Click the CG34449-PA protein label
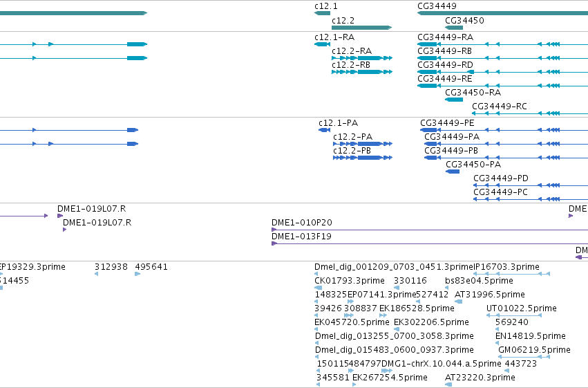 pyautogui.click(x=452, y=137)
